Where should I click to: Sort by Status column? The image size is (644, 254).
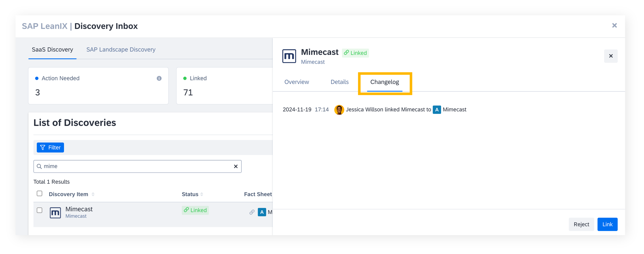192,194
